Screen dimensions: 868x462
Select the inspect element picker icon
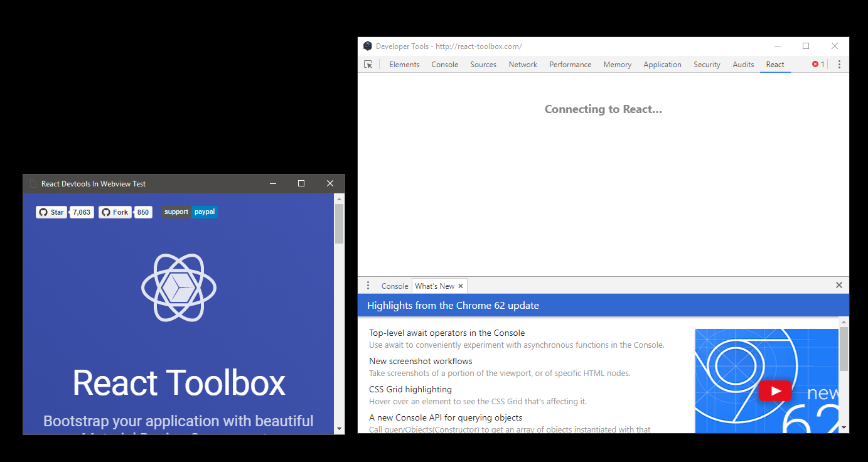coord(368,65)
